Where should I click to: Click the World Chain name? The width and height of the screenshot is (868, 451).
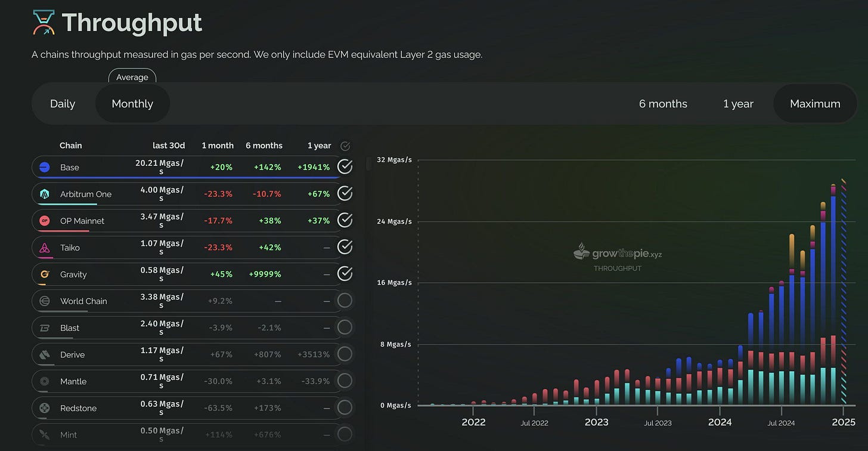83,301
